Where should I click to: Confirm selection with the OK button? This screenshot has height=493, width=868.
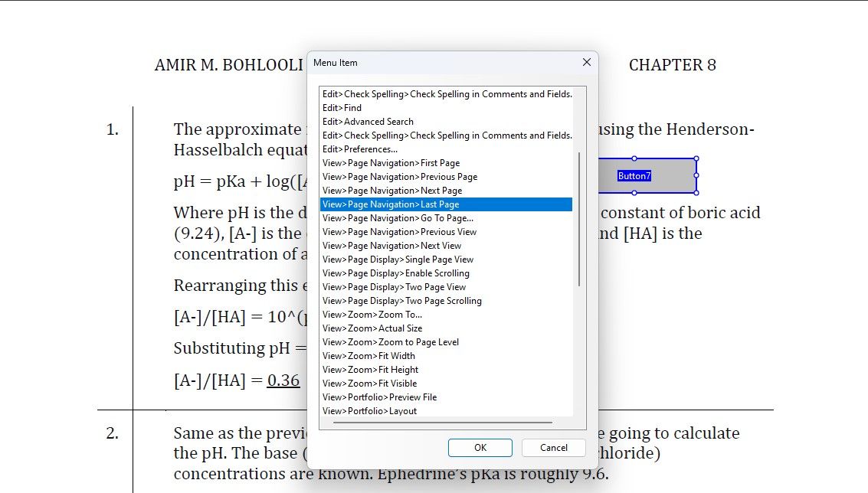[x=480, y=448]
